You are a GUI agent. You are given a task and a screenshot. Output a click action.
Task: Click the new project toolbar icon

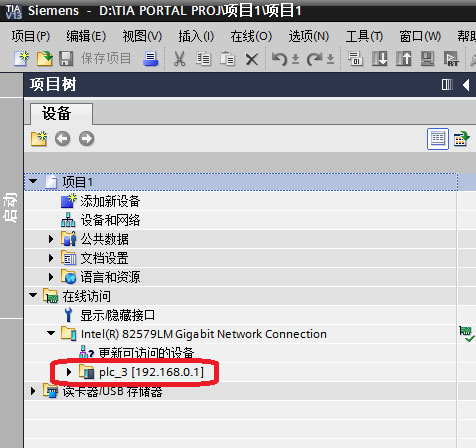(21, 59)
